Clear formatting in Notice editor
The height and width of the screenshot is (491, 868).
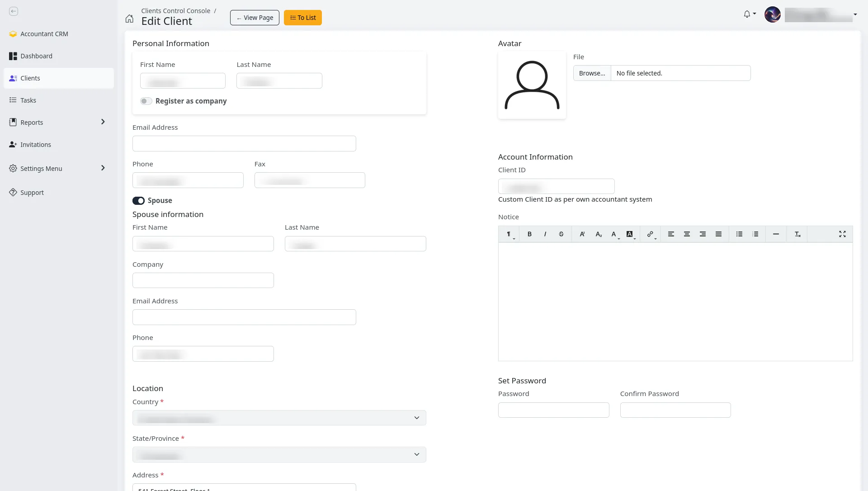797,234
